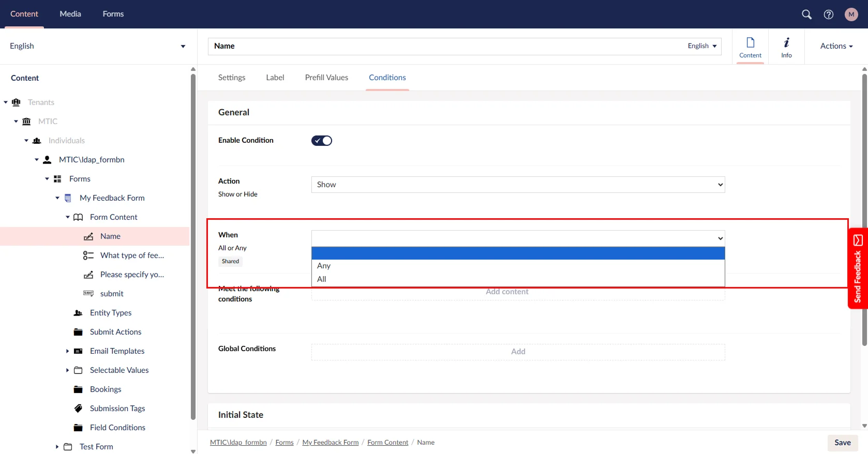Click the Submission Tags tag icon
Viewport: 868px width, 454px height.
click(x=78, y=408)
